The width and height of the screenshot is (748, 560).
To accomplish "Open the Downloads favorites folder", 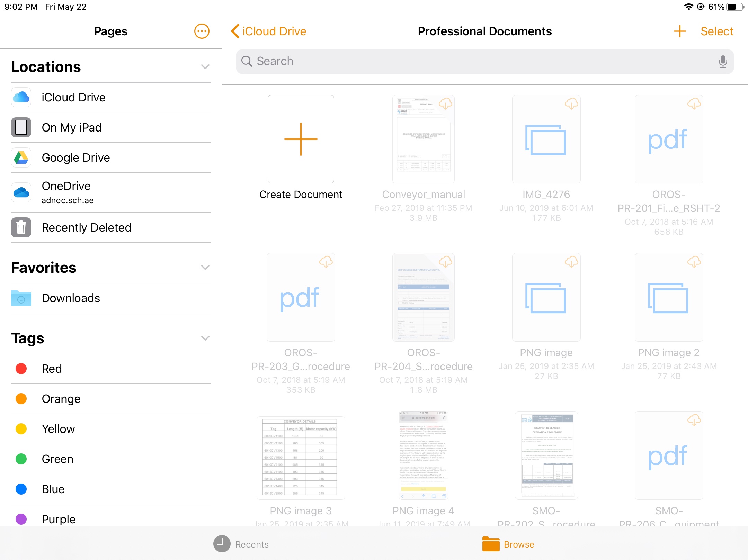I will (71, 298).
